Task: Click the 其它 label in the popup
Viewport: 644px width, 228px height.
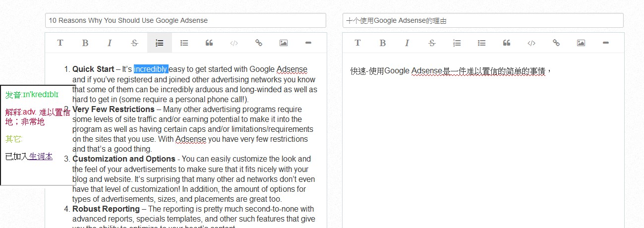Action: tap(14, 139)
